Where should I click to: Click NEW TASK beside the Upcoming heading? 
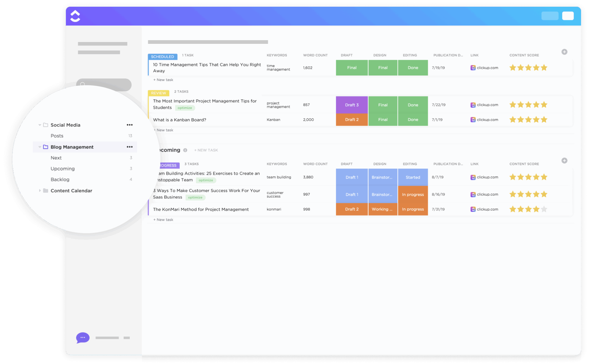click(x=206, y=150)
